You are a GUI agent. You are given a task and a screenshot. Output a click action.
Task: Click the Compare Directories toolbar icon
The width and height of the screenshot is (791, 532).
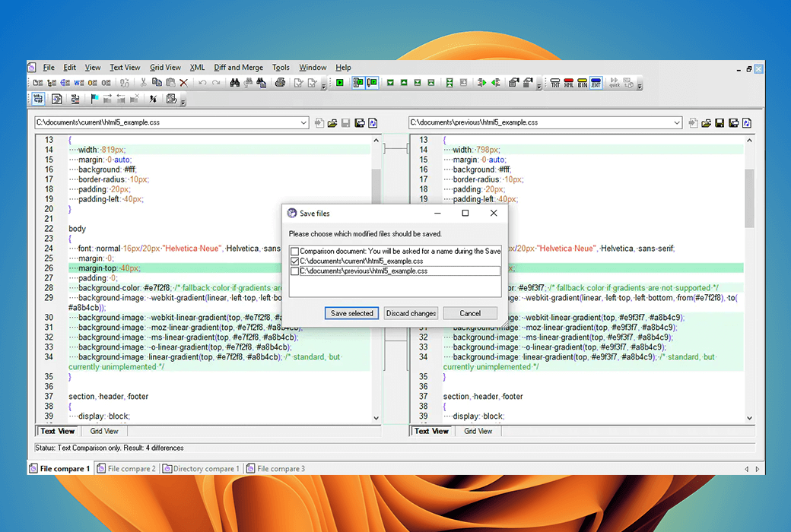pos(52,83)
